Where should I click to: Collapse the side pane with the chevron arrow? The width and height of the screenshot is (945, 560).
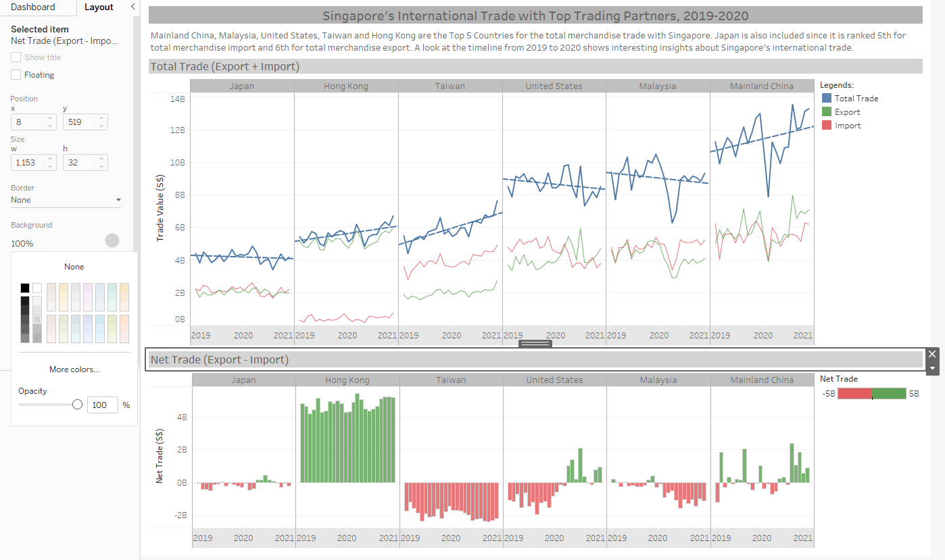click(132, 7)
